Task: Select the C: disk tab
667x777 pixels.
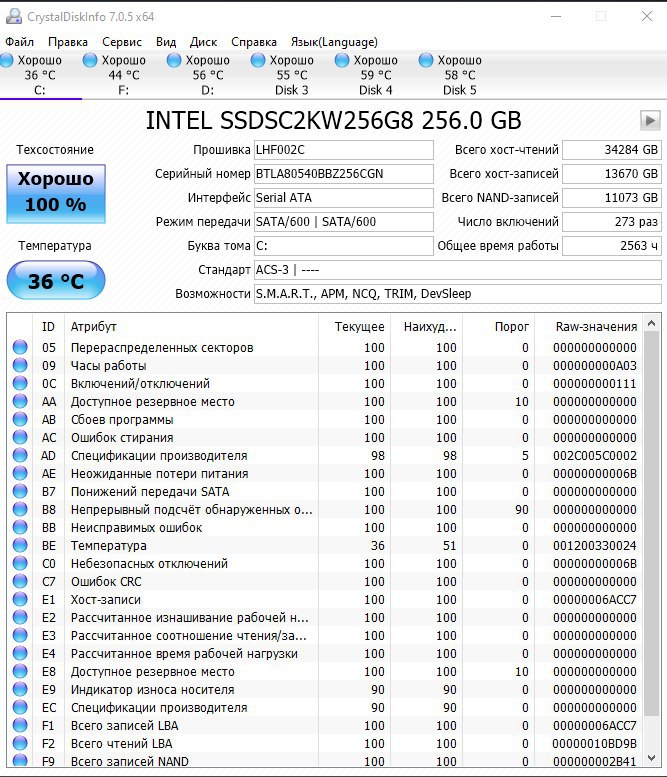Action: click(40, 75)
